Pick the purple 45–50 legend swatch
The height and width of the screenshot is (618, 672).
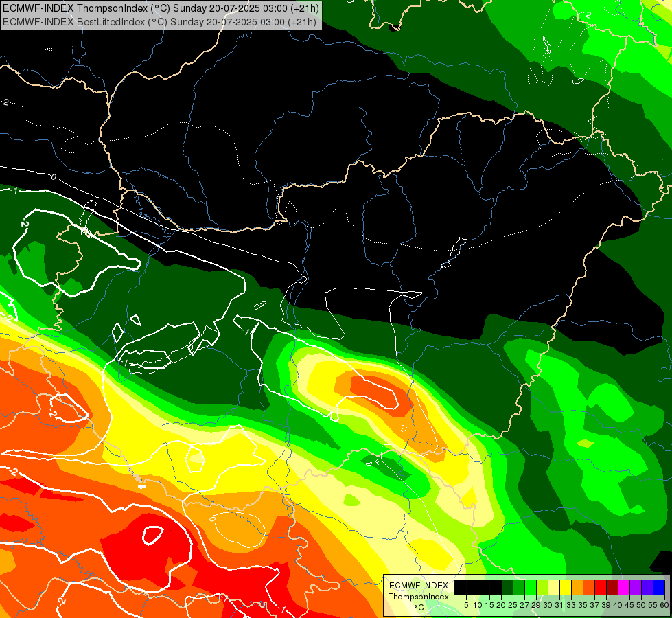click(636, 587)
